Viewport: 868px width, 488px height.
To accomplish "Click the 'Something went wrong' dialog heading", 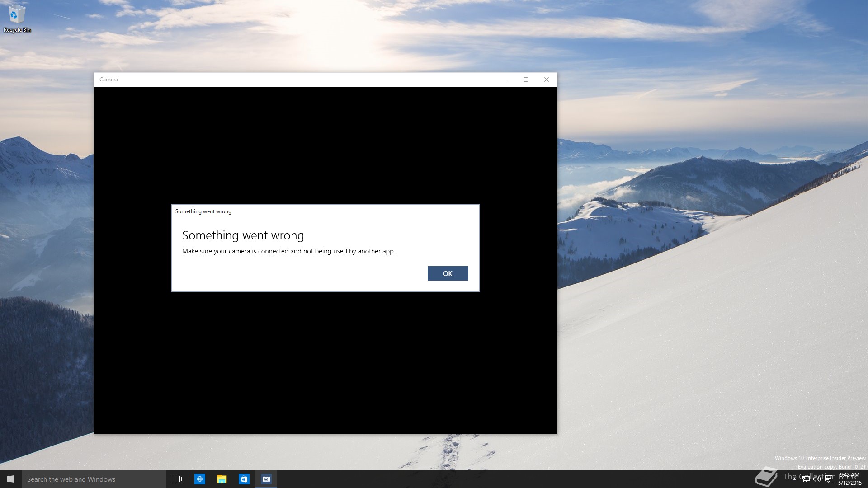I will click(x=243, y=235).
